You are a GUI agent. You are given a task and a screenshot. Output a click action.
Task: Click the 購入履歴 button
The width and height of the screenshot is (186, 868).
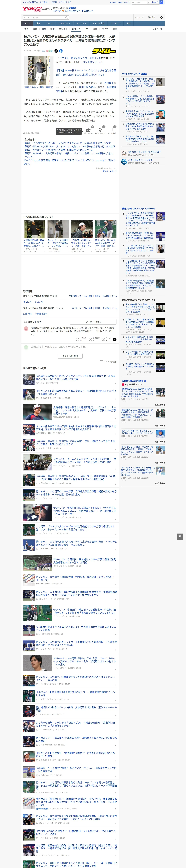[152, 18]
